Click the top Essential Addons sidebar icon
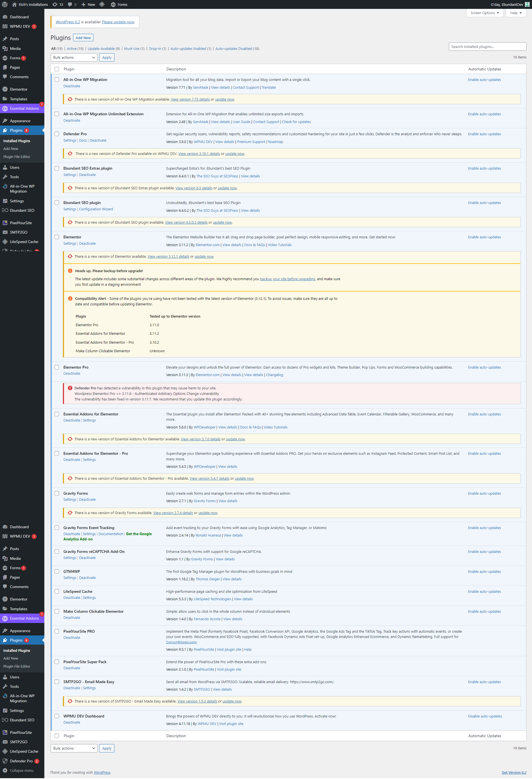This screenshot has width=532, height=779. tap(5, 109)
